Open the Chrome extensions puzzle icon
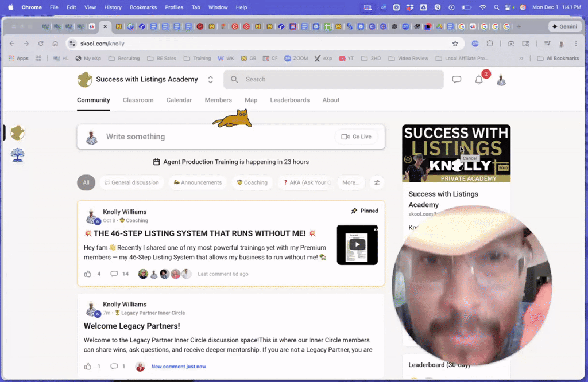The width and height of the screenshot is (588, 382). tap(490, 44)
